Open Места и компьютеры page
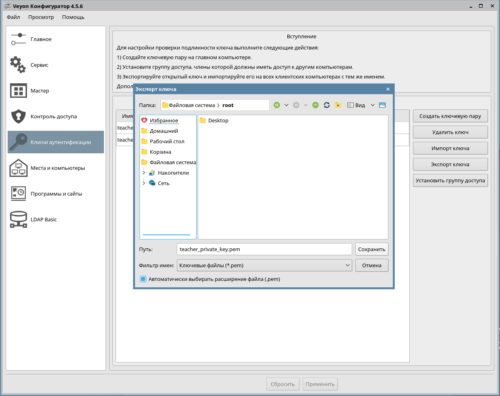 56,168
